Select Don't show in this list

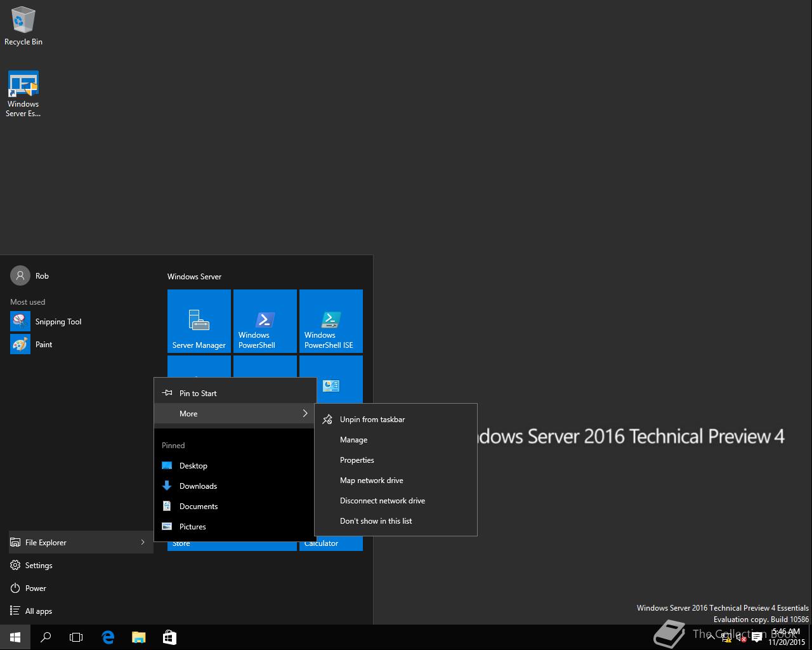[x=396, y=521]
